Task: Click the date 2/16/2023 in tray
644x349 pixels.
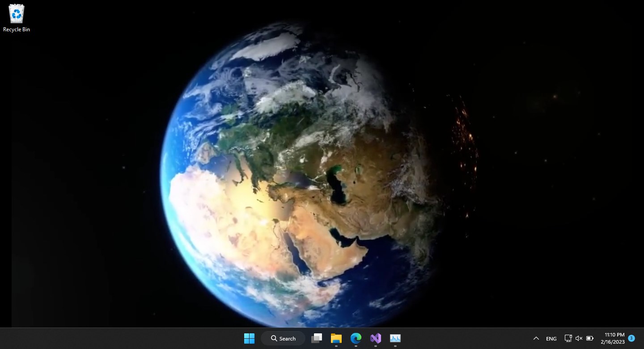Action: point(614,341)
